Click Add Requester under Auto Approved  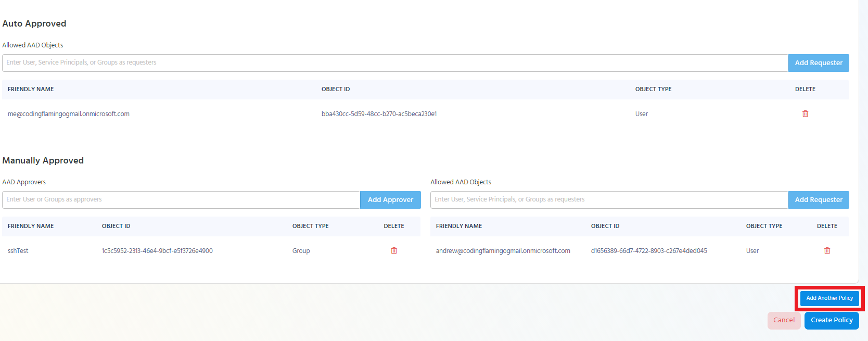(x=819, y=63)
